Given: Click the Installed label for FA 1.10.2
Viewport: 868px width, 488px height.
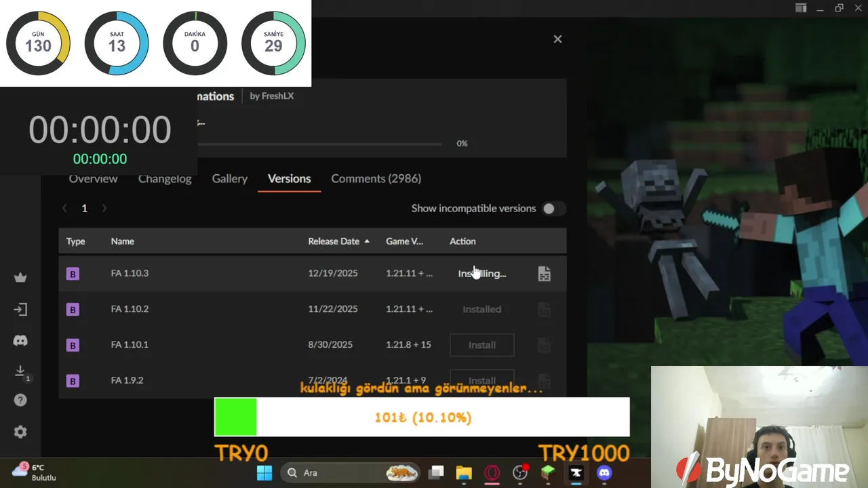Looking at the screenshot, I should pos(482,309).
